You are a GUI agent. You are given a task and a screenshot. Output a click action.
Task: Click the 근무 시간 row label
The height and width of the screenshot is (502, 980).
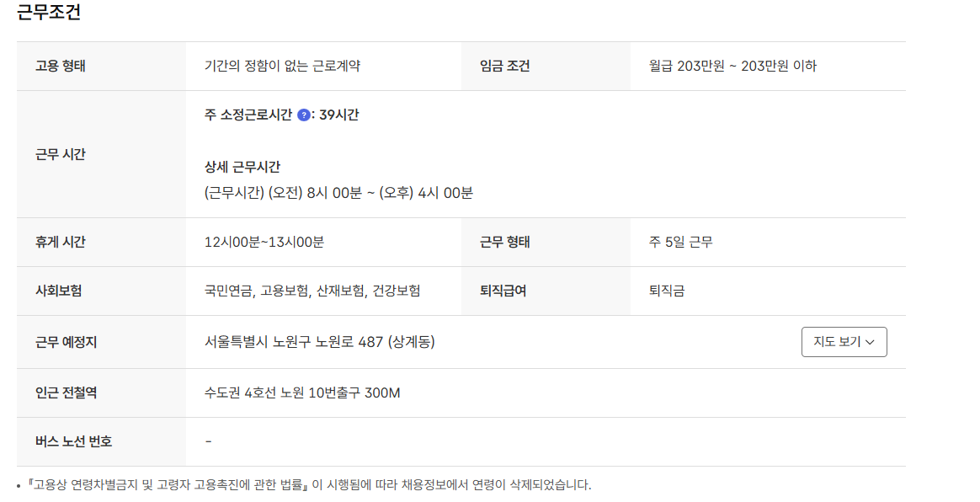click(61, 156)
